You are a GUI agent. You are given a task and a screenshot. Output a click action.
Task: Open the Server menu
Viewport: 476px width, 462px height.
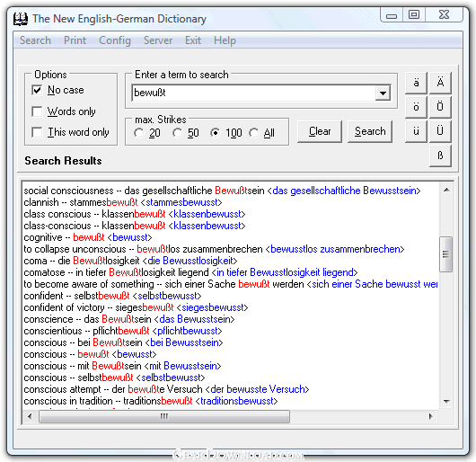point(158,40)
